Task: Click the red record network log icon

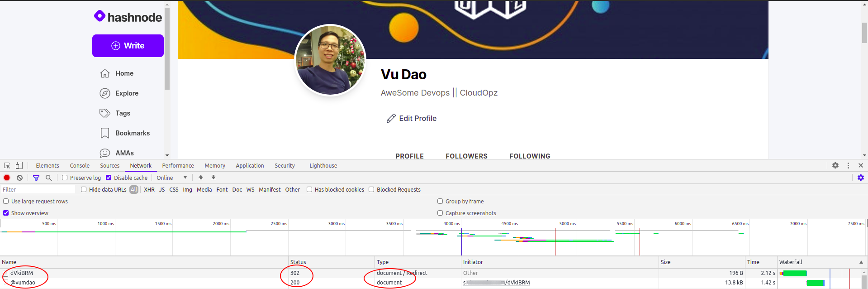Action: tap(7, 178)
